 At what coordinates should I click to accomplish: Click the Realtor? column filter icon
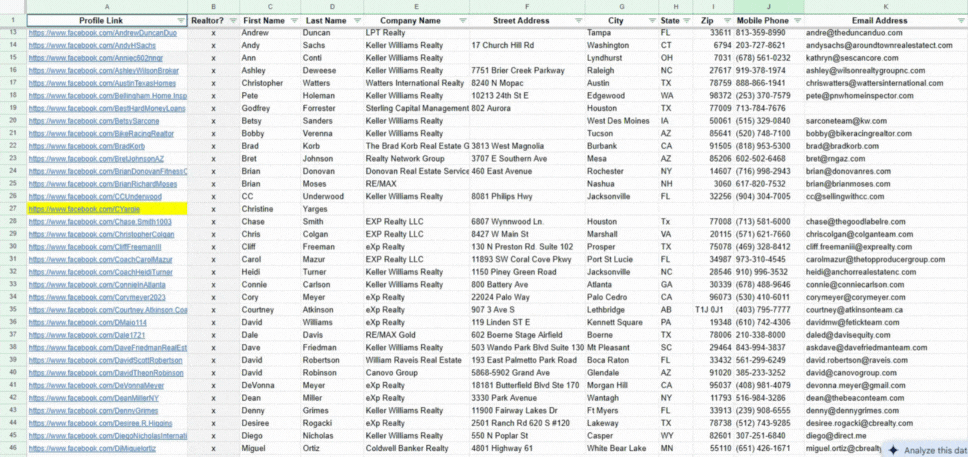click(232, 20)
